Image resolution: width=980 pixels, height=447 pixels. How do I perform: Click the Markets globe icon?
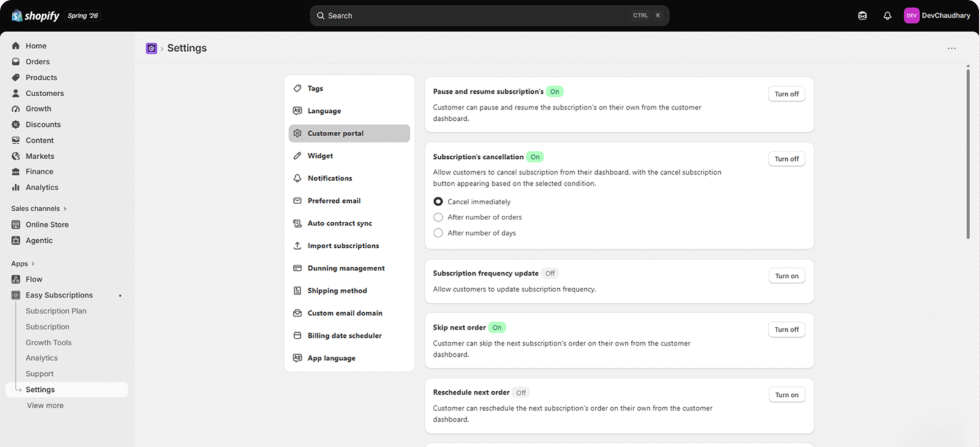tap(16, 156)
